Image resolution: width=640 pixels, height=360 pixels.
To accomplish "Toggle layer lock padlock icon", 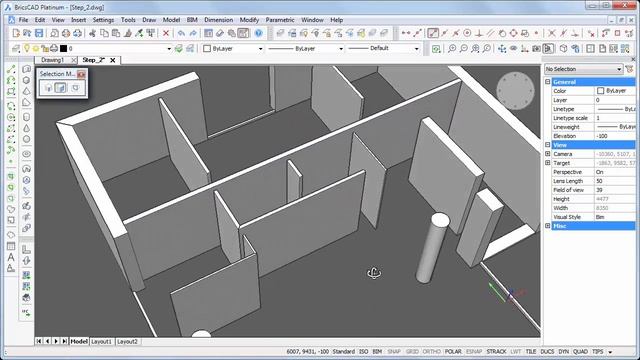I will (45, 49).
